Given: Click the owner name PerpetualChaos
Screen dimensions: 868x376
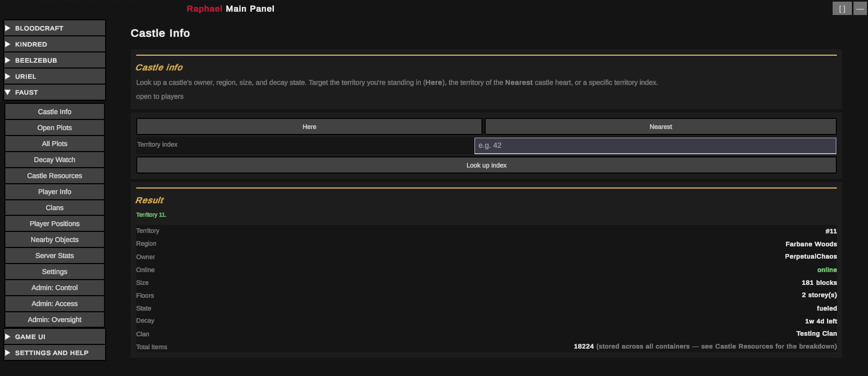Looking at the screenshot, I should point(811,257).
